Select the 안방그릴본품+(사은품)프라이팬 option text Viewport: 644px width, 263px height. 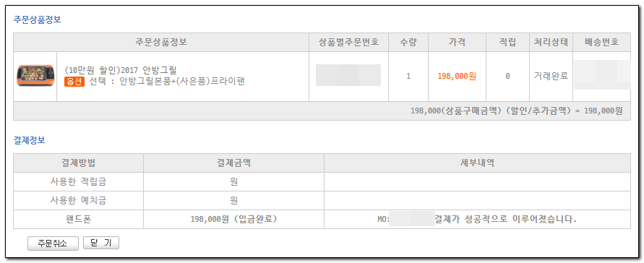[x=182, y=82]
